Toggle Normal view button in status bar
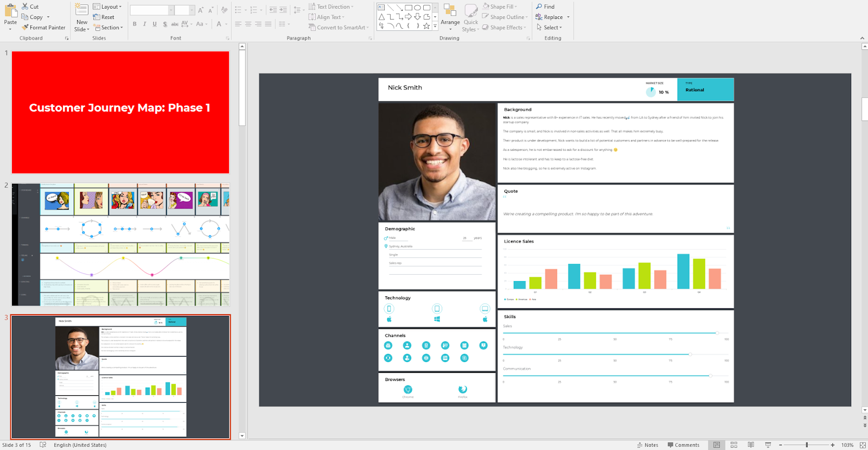 click(x=717, y=445)
